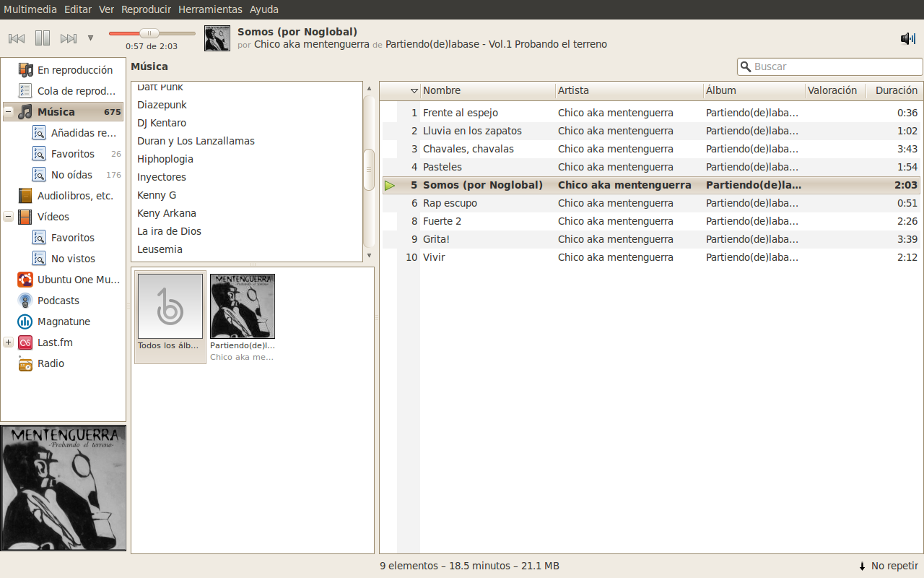Open the Magnatune store
The width and height of the screenshot is (924, 578).
tap(64, 322)
